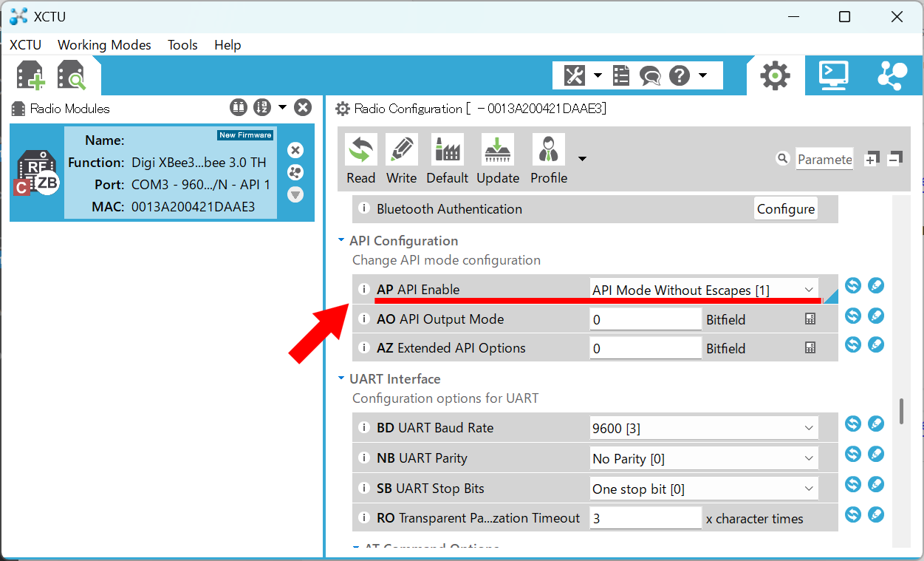Screen dimensions: 924x561
Task: Discover remote nodes for this module
Action: (295, 172)
